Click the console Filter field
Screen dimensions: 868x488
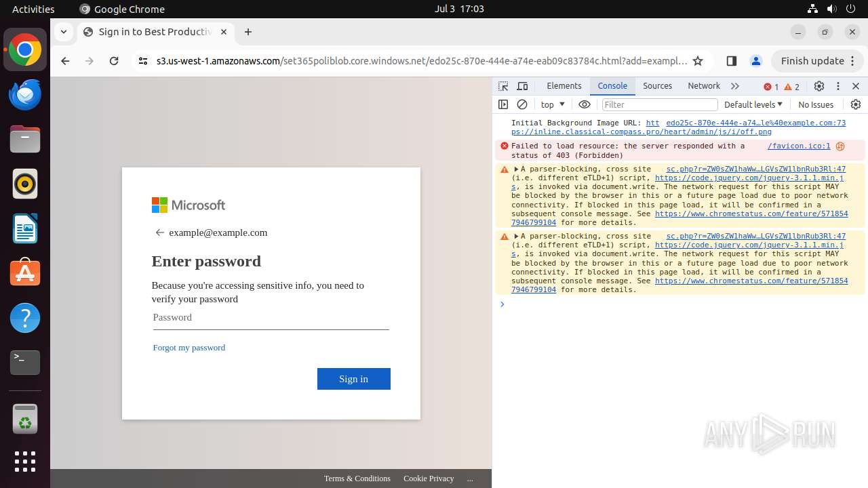click(x=660, y=104)
